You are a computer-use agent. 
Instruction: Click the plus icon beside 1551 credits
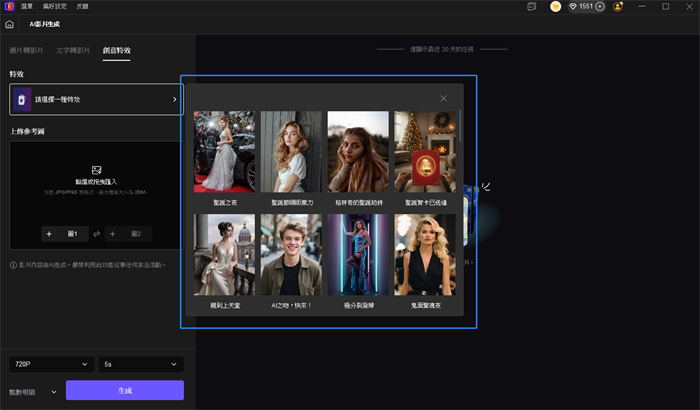tap(601, 6)
